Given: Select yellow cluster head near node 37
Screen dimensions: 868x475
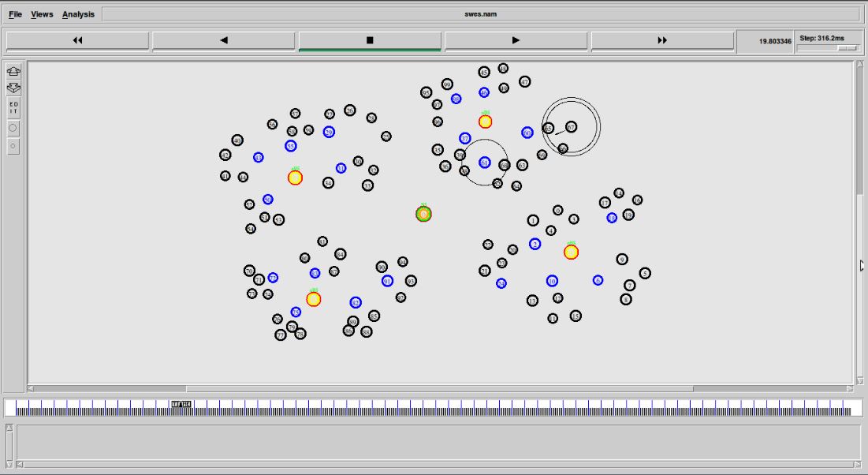Looking at the screenshot, I should [485, 122].
